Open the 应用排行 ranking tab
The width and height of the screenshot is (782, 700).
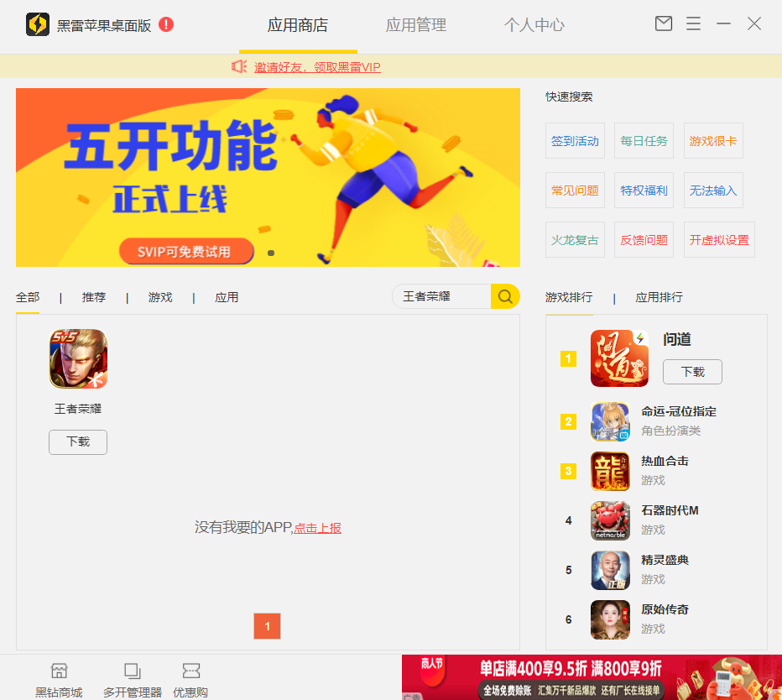[659, 296]
